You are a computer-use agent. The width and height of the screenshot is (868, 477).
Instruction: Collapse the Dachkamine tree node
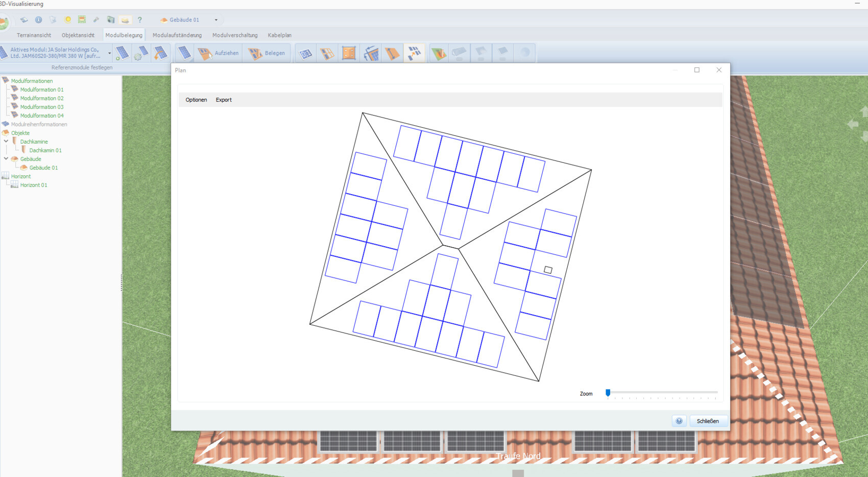(6, 141)
